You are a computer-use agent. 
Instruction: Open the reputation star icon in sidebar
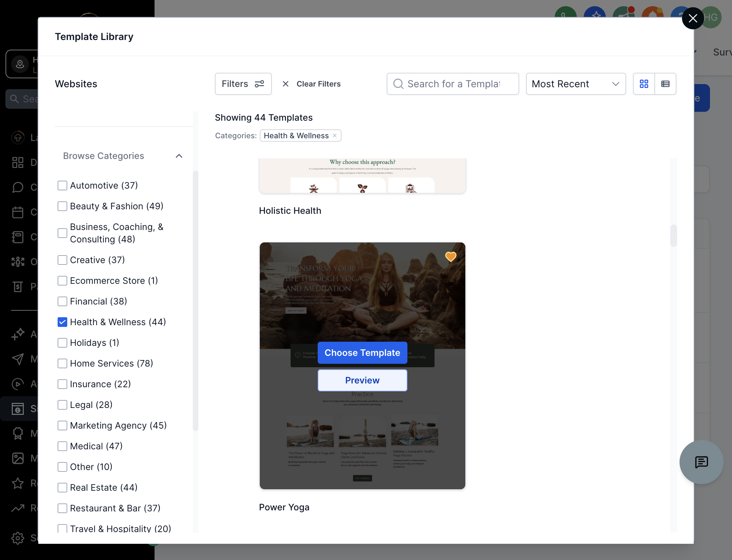point(18,483)
